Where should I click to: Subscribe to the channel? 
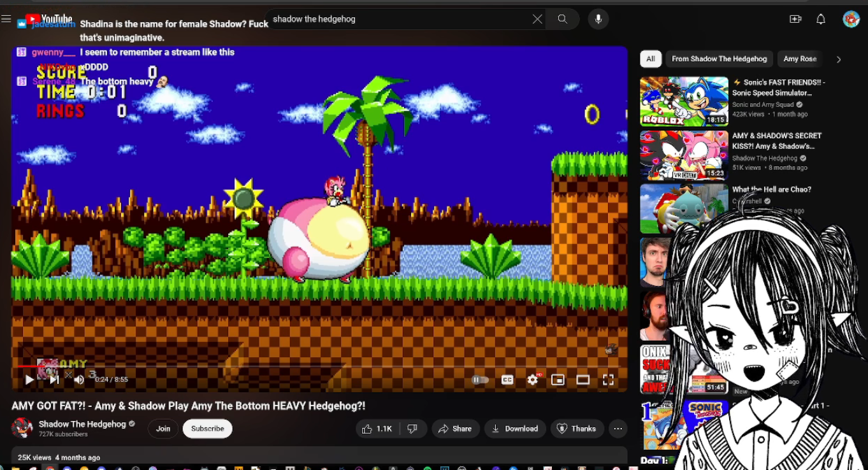click(208, 429)
